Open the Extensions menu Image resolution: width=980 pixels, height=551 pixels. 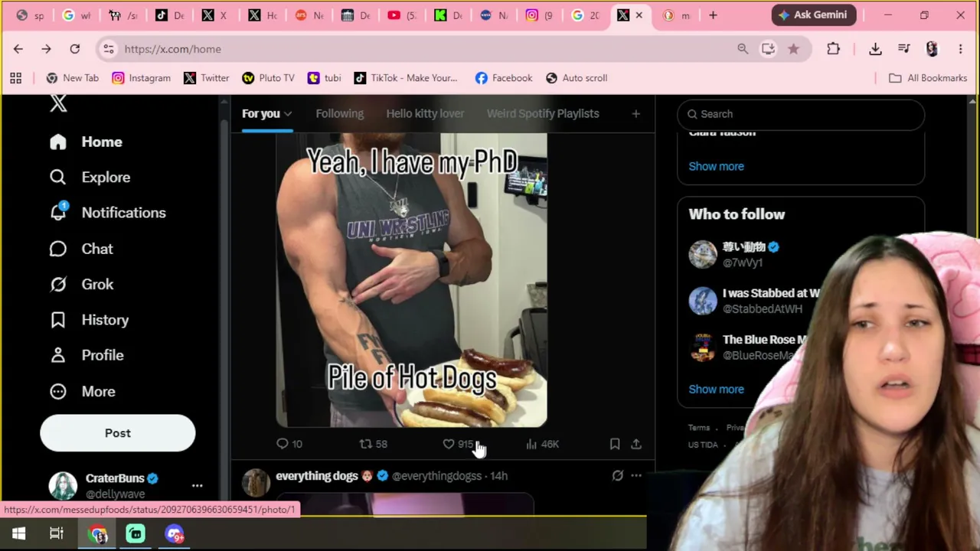[x=833, y=49]
